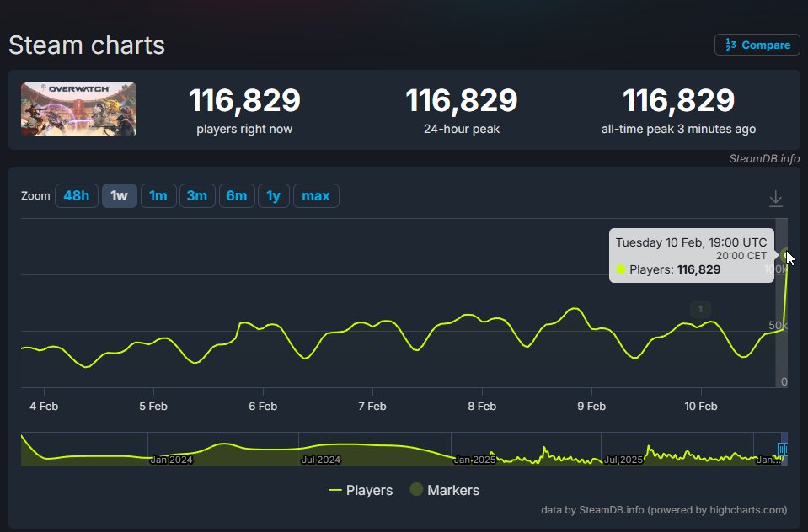Screen dimensions: 808x532
Task: Open the Compare button
Action: [x=757, y=45]
